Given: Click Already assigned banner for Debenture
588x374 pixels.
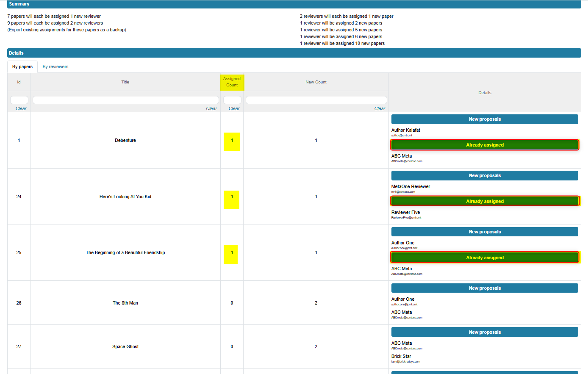Looking at the screenshot, I should click(485, 144).
